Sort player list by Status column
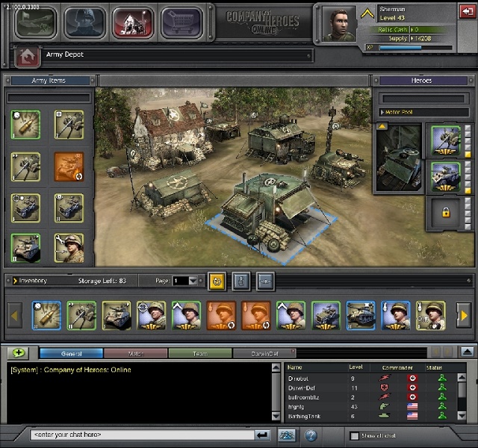 click(x=434, y=367)
